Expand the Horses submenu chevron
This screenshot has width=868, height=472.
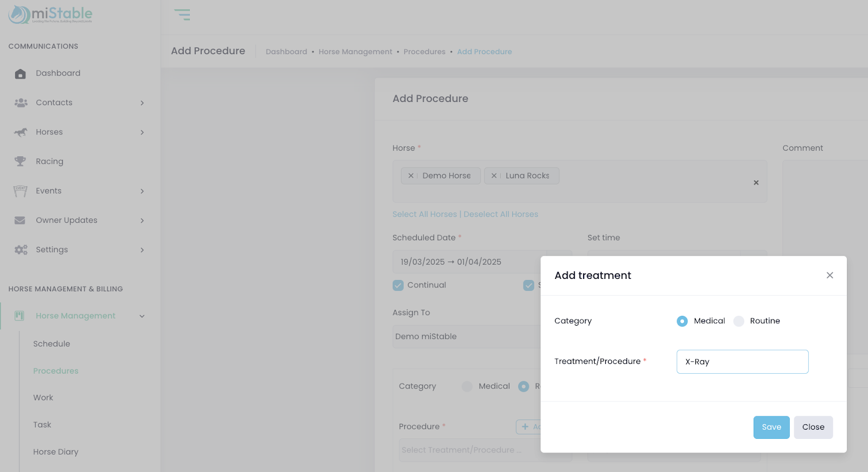tap(142, 132)
